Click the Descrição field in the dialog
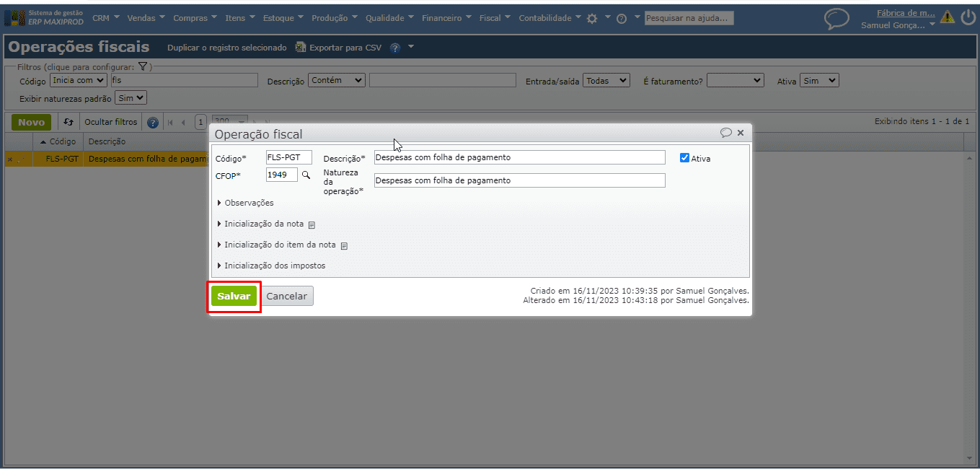 (519, 157)
